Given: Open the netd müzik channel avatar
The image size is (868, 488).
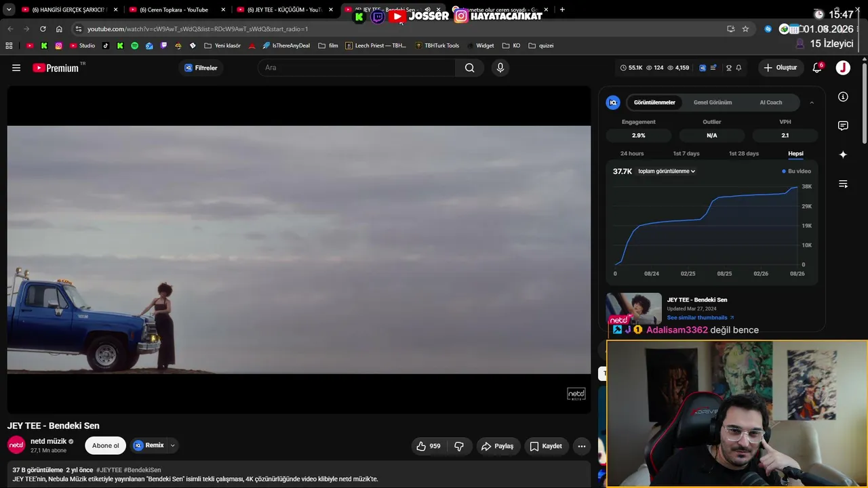Looking at the screenshot, I should [x=16, y=445].
